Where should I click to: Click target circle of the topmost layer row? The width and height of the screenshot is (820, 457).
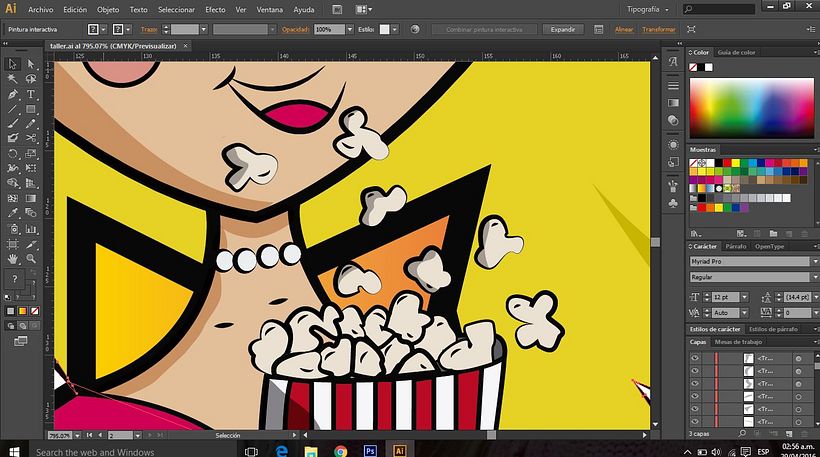tap(799, 359)
